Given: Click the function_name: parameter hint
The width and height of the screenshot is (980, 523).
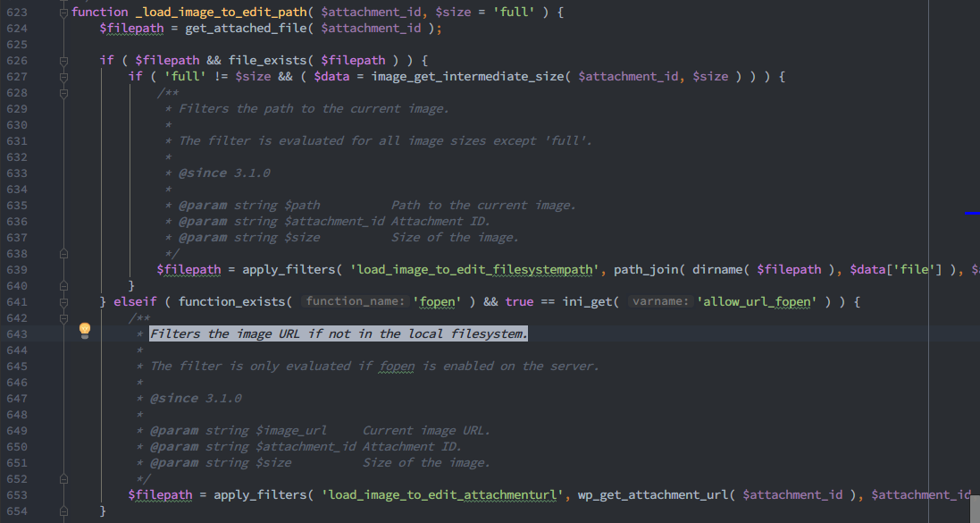Looking at the screenshot, I should click(x=355, y=301).
